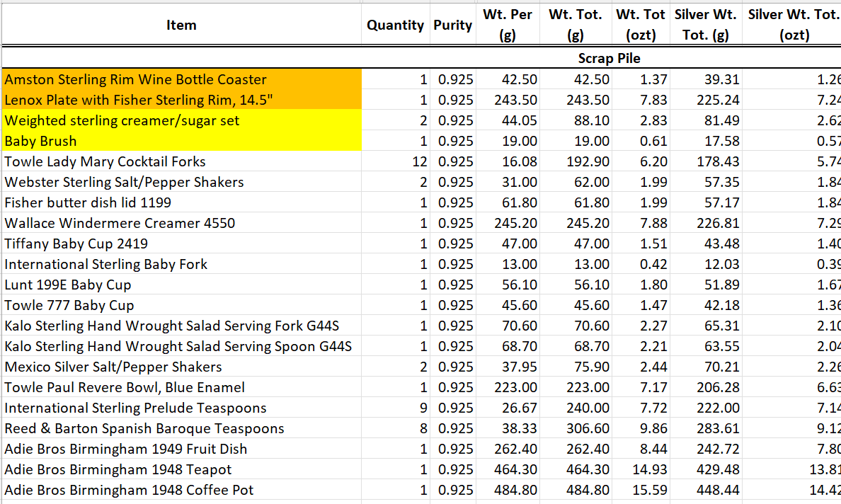Select Adie Bros Birmingham 1948 Teapot cell
This screenshot has height=504, width=841.
[x=182, y=470]
